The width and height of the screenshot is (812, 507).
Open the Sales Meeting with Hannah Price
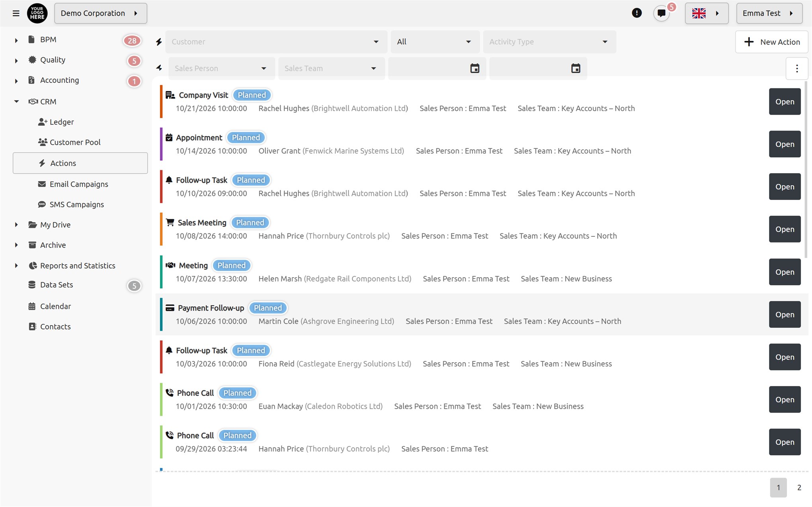coord(785,229)
